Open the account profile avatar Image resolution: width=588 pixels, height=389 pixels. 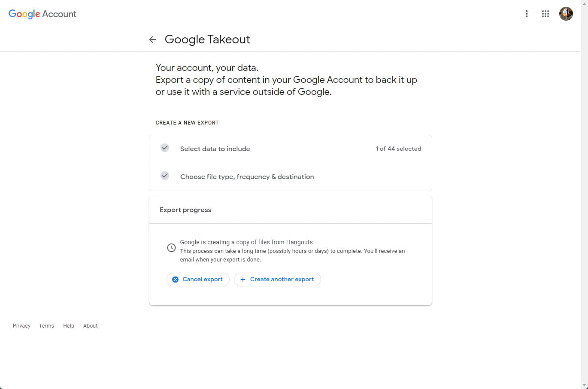566,14
